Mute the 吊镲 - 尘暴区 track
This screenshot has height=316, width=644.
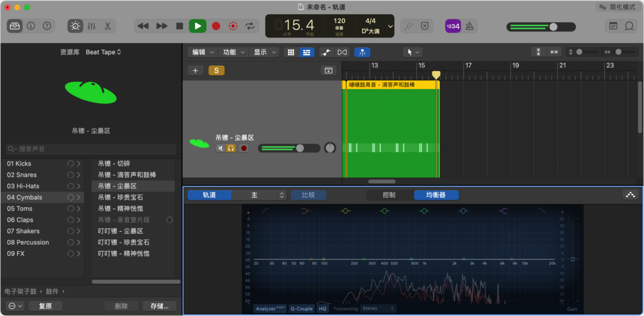[221, 148]
